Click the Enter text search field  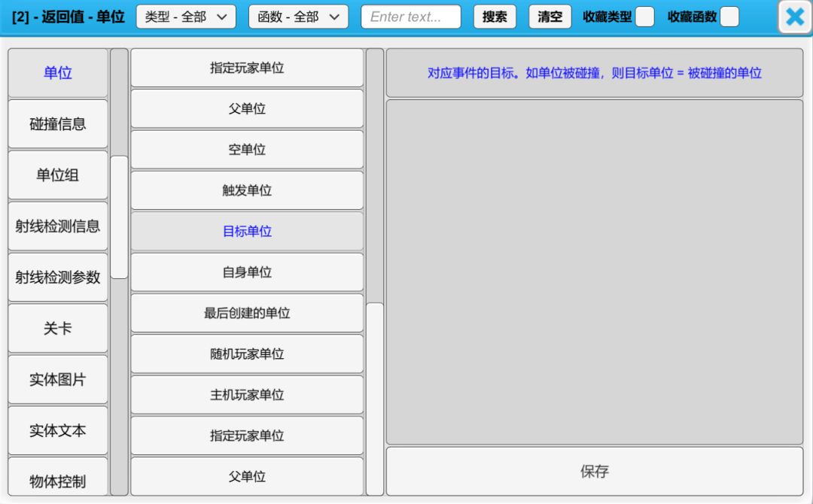pos(411,17)
